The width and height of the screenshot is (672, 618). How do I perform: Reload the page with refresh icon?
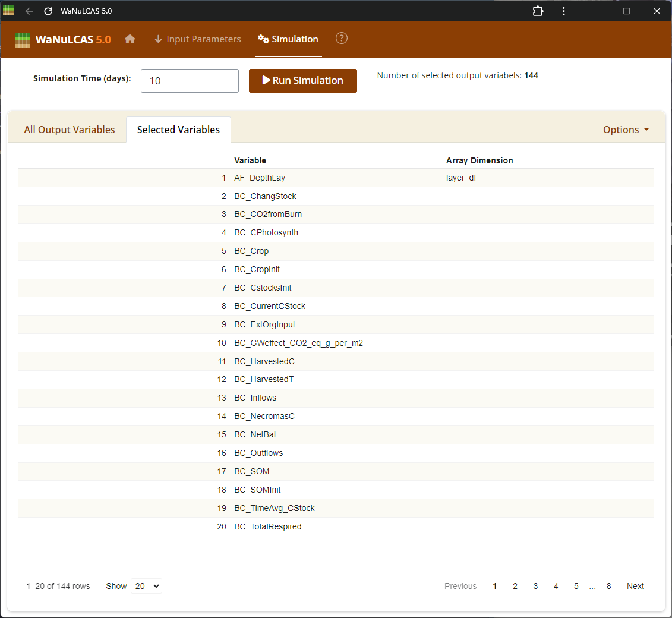(48, 11)
